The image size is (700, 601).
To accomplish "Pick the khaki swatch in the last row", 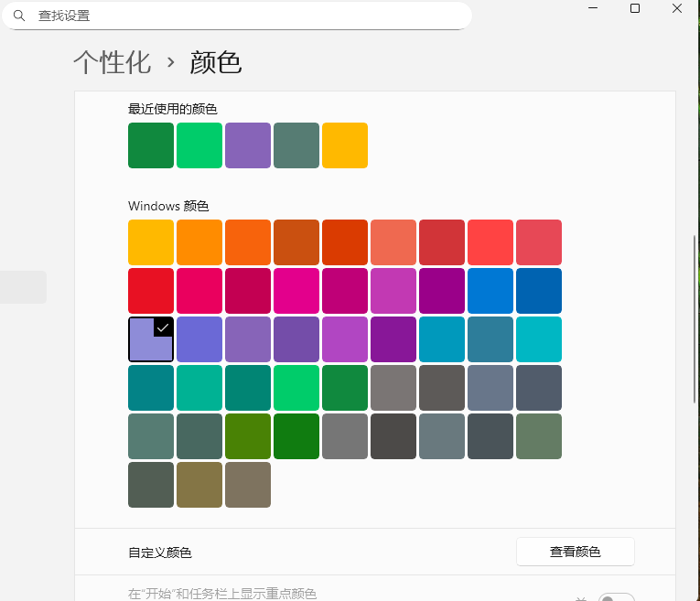I will pos(199,485).
